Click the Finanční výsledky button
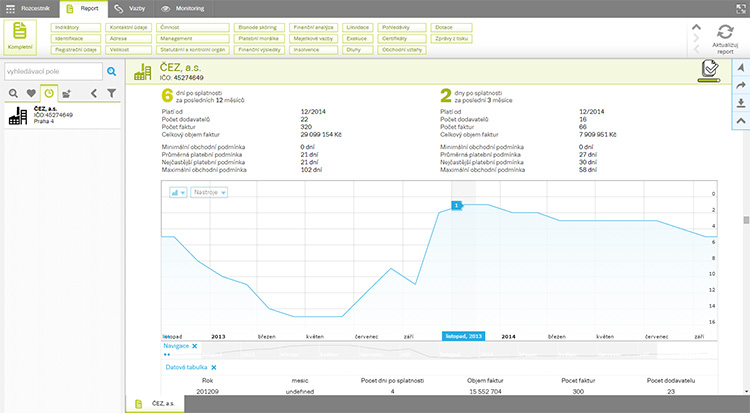The width and height of the screenshot is (750, 413). click(259, 50)
